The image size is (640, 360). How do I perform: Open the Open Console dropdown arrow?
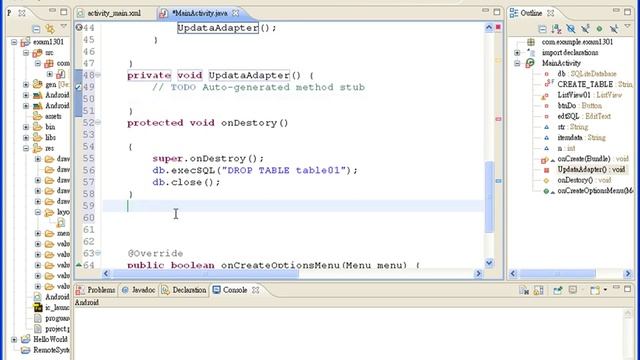click(605, 290)
